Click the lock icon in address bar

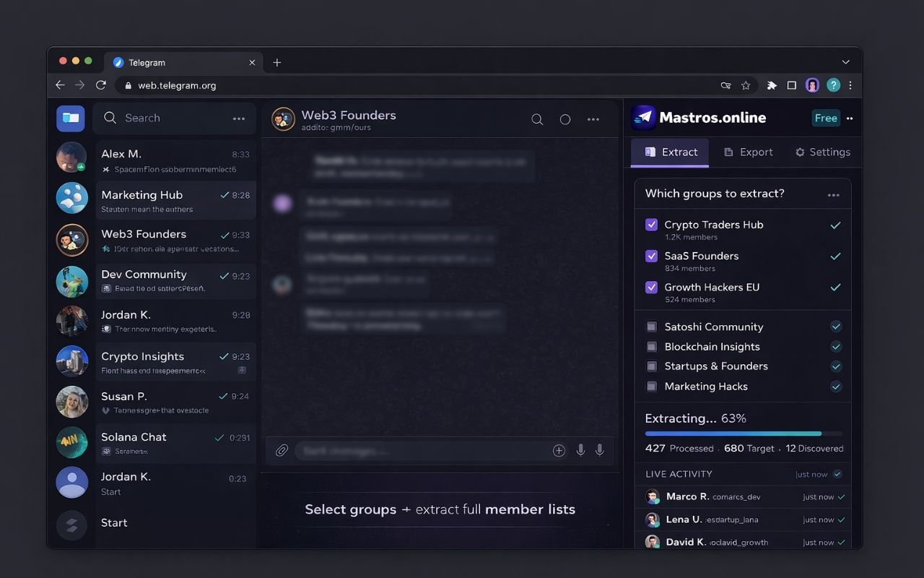[x=128, y=85]
